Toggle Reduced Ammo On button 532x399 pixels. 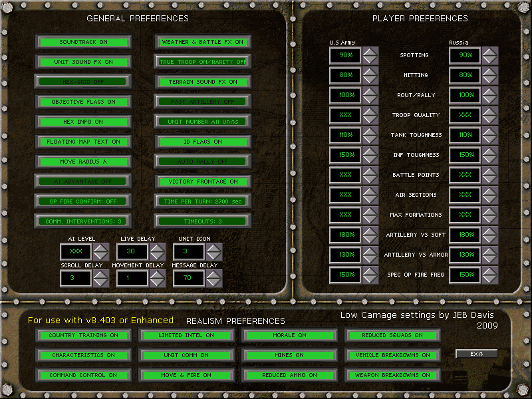point(289,375)
